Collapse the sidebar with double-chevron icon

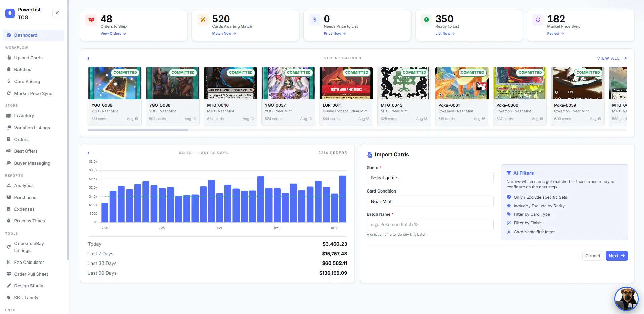pos(57,13)
